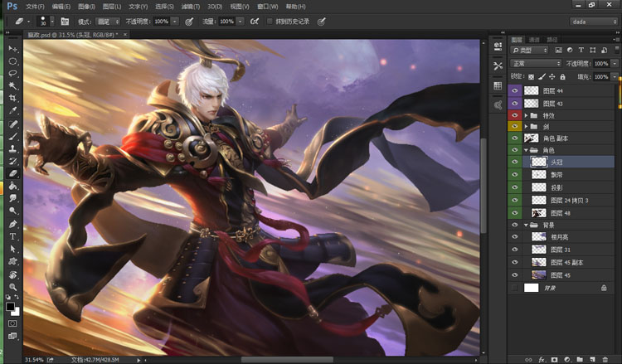
Task: Select the Paint Bucket tool
Action: tap(12, 186)
